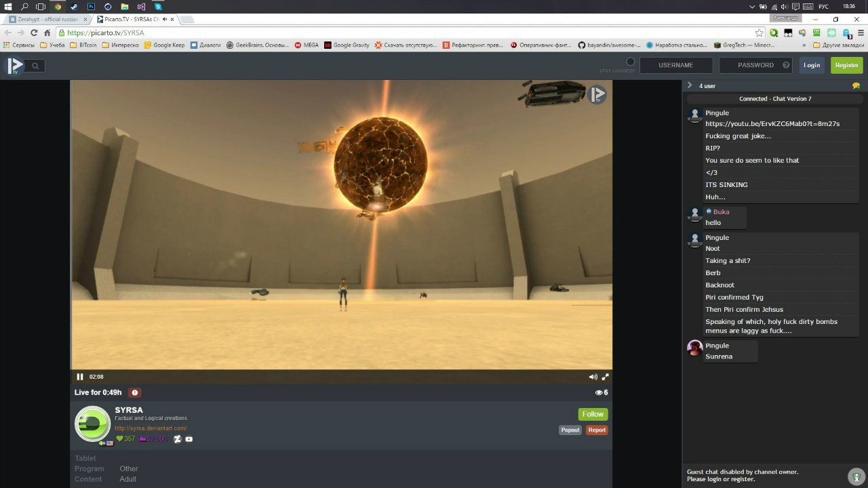Click SYRSA's green channel avatar
This screenshot has height=488, width=868.
[x=92, y=424]
